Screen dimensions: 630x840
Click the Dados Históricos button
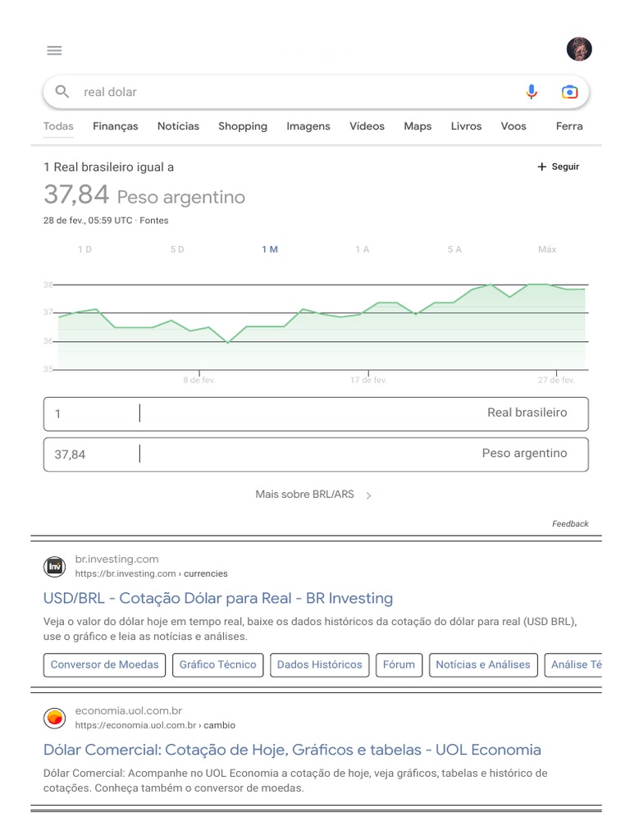pos(319,664)
